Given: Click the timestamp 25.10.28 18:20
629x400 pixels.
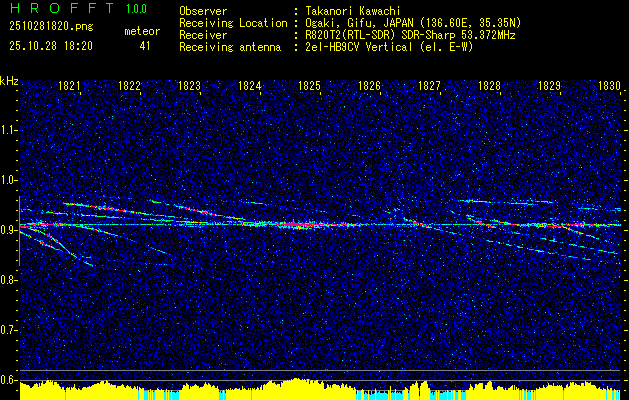Looking at the screenshot, I should [51, 46].
